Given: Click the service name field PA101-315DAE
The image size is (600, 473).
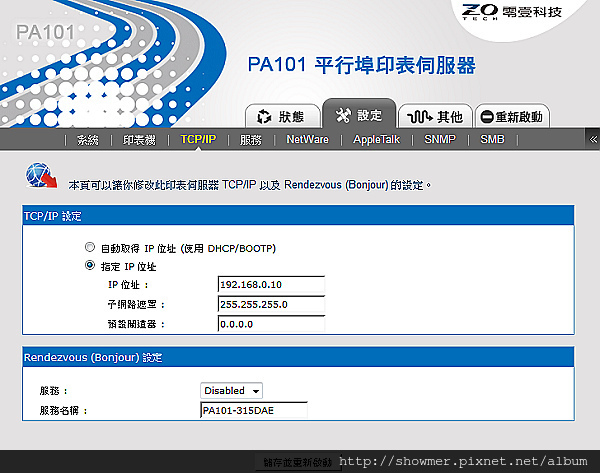Looking at the screenshot, I should (254, 410).
